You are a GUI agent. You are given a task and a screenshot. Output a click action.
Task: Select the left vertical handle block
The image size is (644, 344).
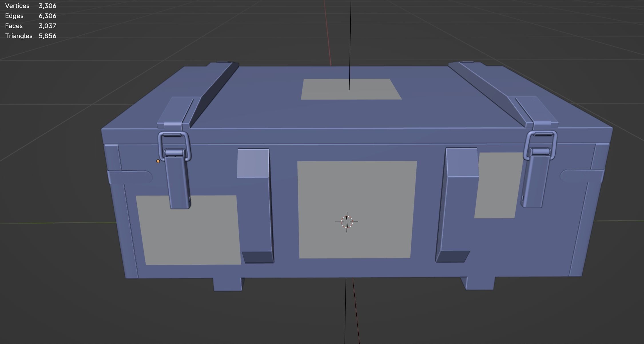click(255, 205)
